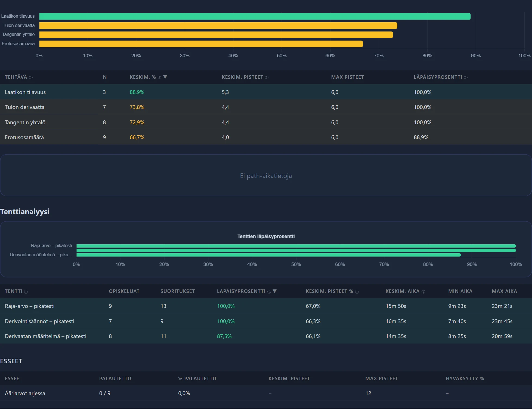Click the green Laatikon tilavuus chart bar
The height and width of the screenshot is (409, 532).
coord(255,16)
